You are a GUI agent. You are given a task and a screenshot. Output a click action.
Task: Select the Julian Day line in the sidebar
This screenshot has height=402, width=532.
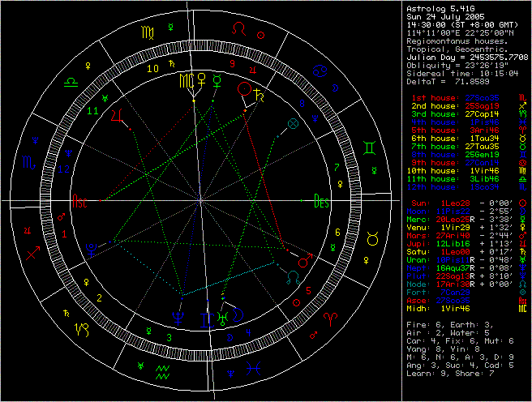click(x=467, y=57)
